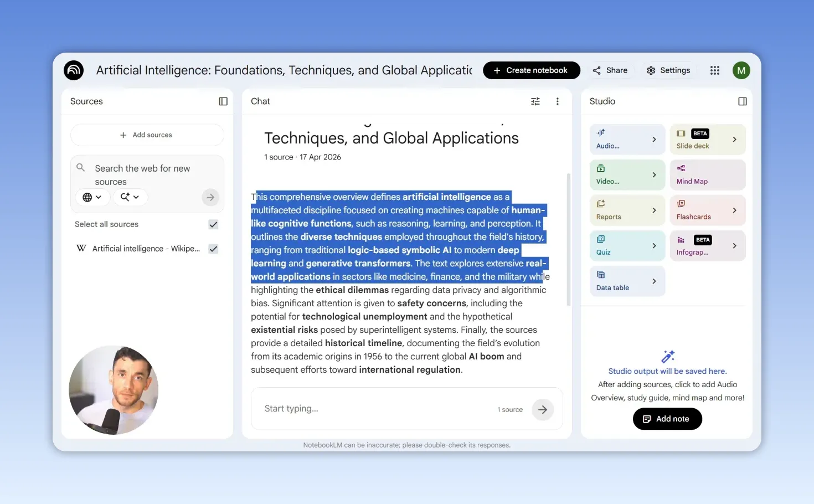Screen dimensions: 814x504
Task: Submit the web source search arrow
Action: click(x=210, y=197)
